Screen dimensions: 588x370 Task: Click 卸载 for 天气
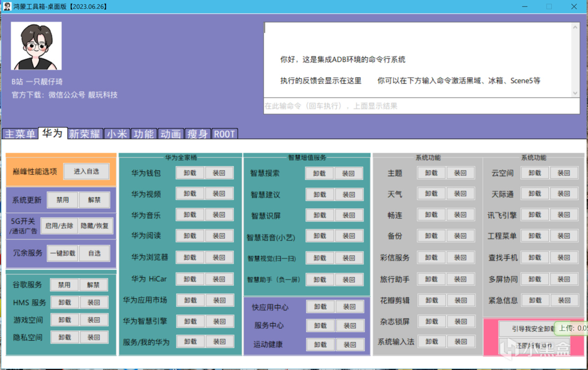click(431, 194)
